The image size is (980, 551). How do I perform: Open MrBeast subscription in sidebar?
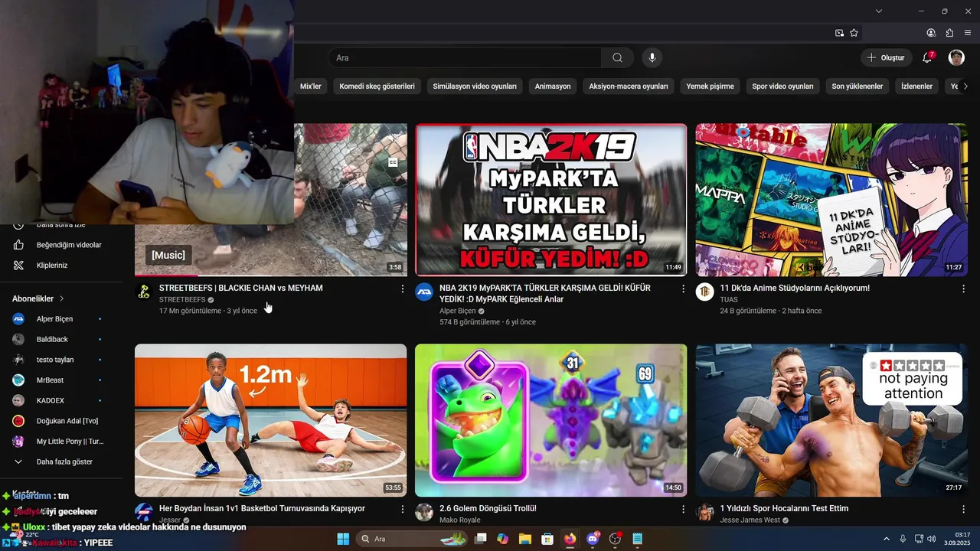[61, 380]
